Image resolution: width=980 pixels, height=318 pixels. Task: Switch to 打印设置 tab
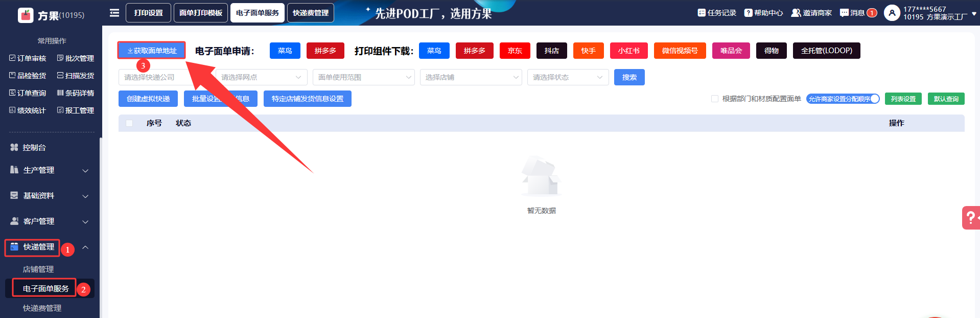(149, 13)
